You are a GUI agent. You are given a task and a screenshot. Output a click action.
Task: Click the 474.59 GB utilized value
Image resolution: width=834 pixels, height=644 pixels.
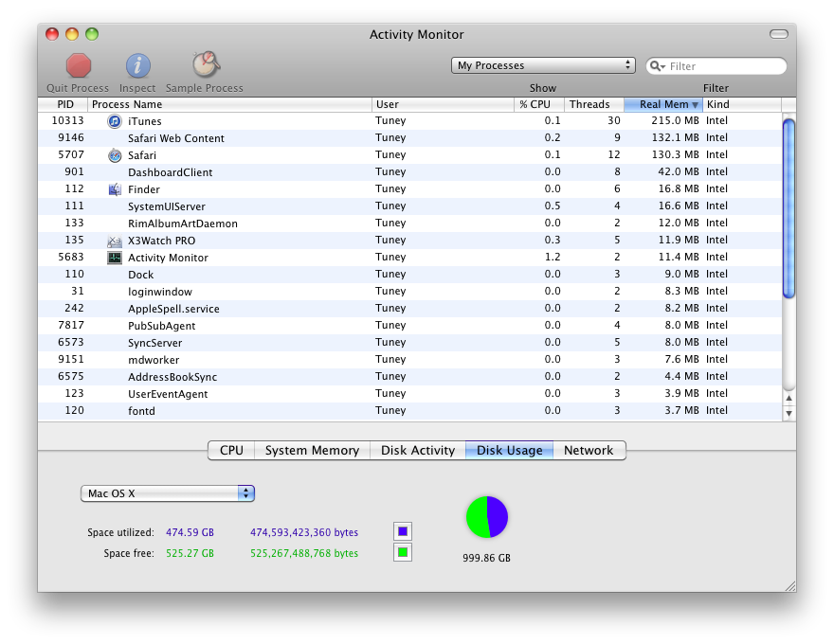(190, 532)
